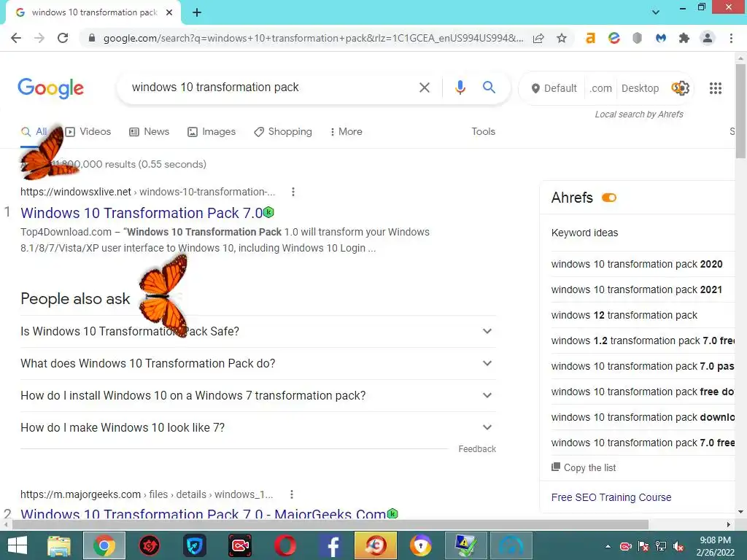Click the horizontal scrollbar
Viewport: 747px width, 560px height.
(x=330, y=524)
